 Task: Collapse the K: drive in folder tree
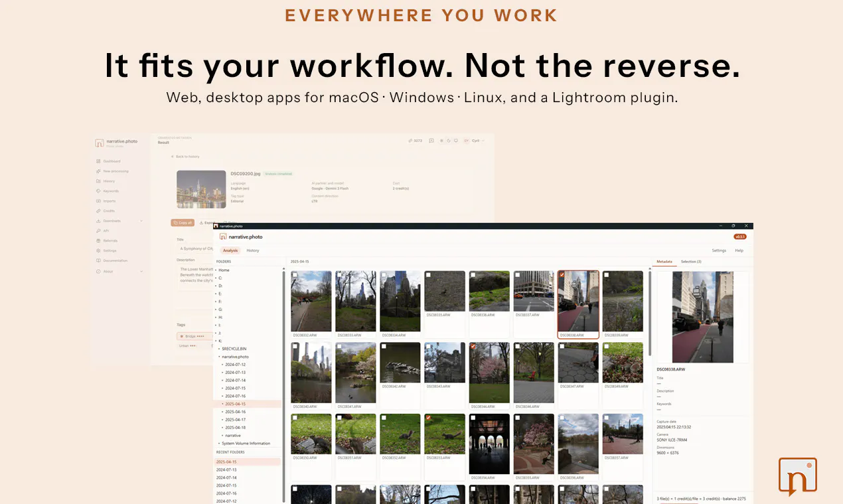click(216, 341)
